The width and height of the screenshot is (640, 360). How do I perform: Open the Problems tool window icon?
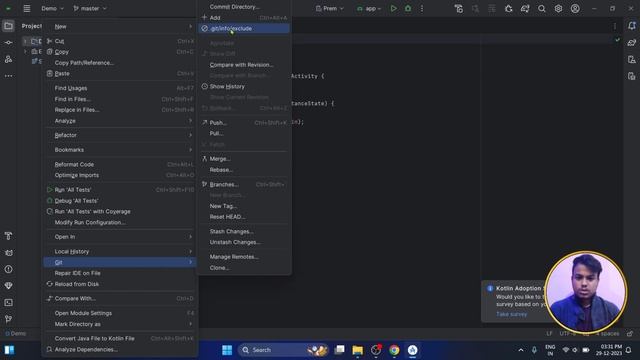point(8,269)
